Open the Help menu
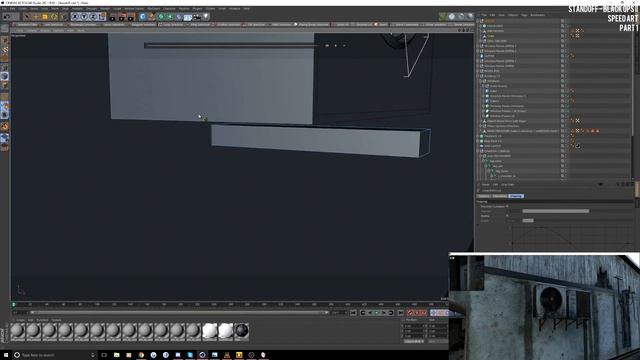Viewport: 640px width, 360px height. 247,9
